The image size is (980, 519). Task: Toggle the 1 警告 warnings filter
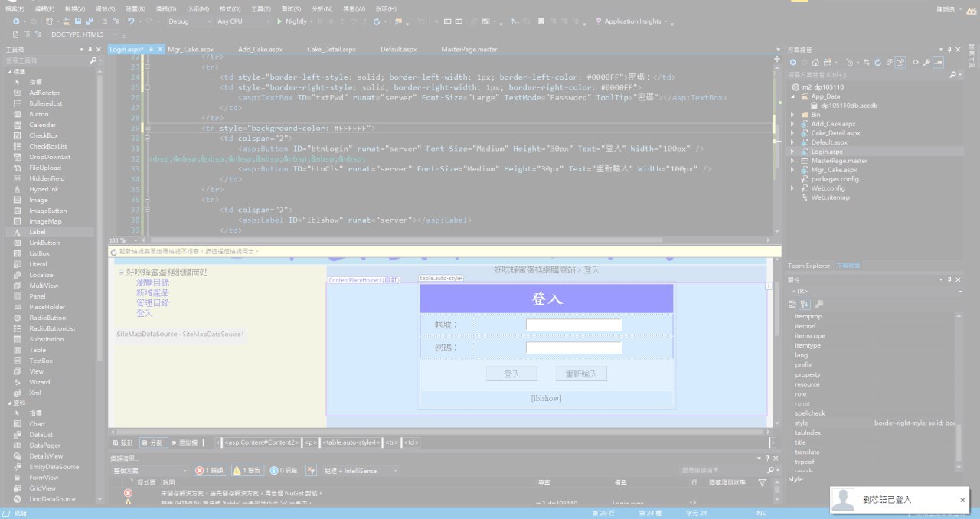tap(247, 471)
